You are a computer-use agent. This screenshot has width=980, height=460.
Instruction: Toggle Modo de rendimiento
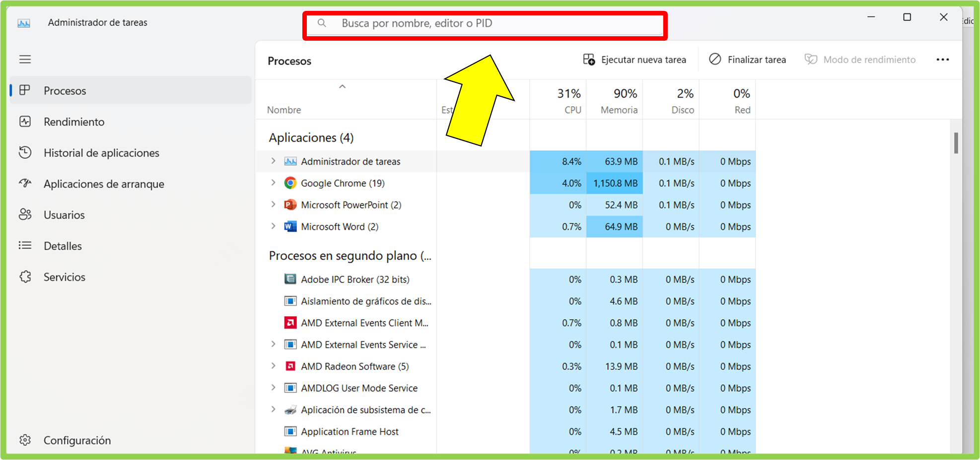(x=860, y=59)
